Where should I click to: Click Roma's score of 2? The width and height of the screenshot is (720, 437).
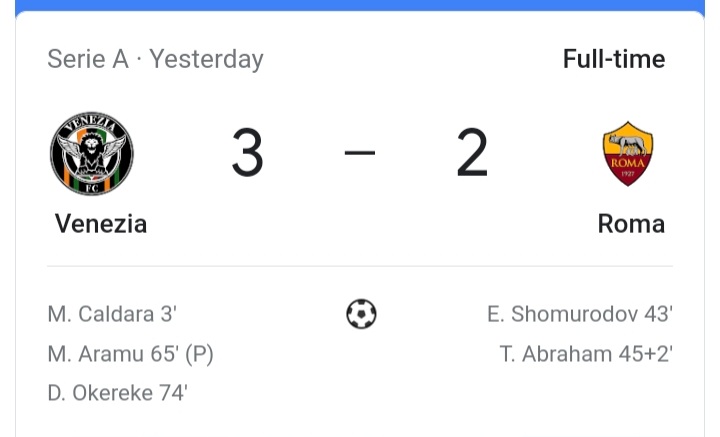click(x=472, y=154)
